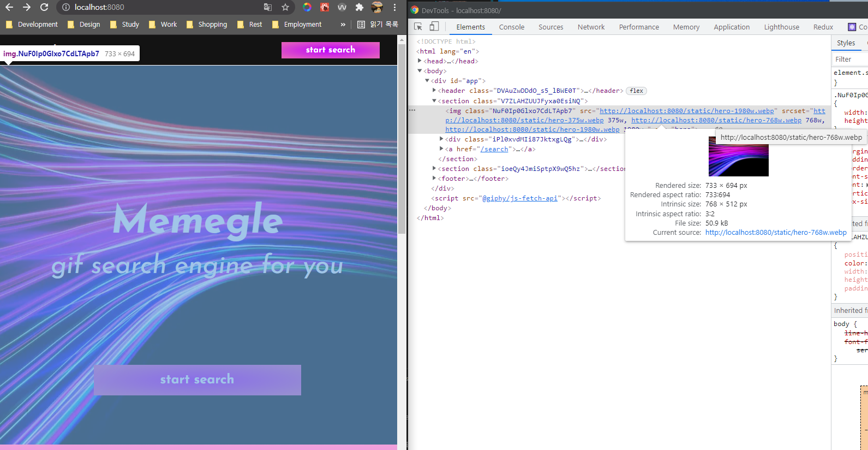
Task: Go forward in browser history
Action: point(27,7)
